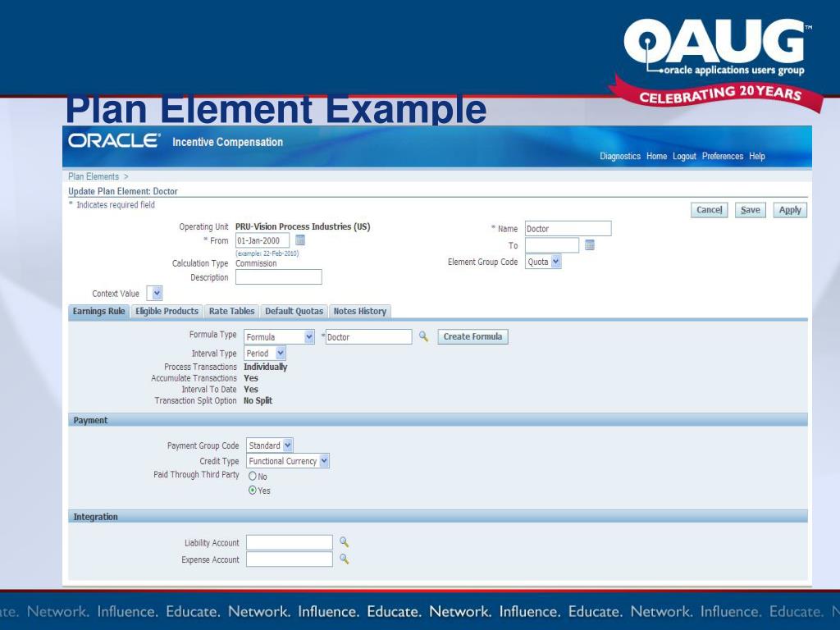Image resolution: width=840 pixels, height=630 pixels.
Task: Open the Help link
Action: [x=757, y=156]
